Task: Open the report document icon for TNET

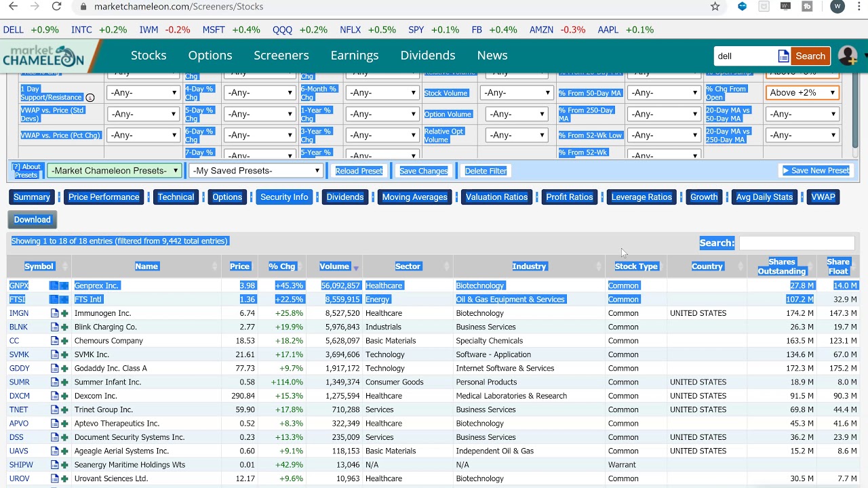Action: 55,409
